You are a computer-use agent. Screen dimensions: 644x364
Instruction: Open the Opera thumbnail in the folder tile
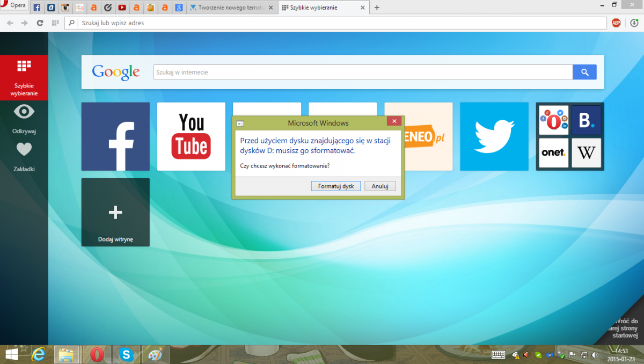click(554, 120)
